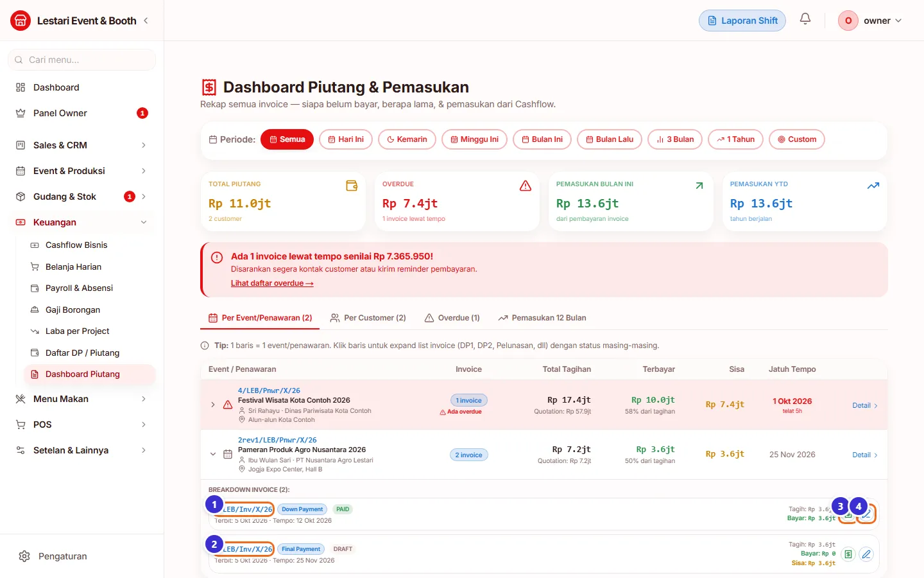Collapse the sidebar with the arrow beside the brand name
This screenshot has width=924, height=578.
pyautogui.click(x=146, y=21)
